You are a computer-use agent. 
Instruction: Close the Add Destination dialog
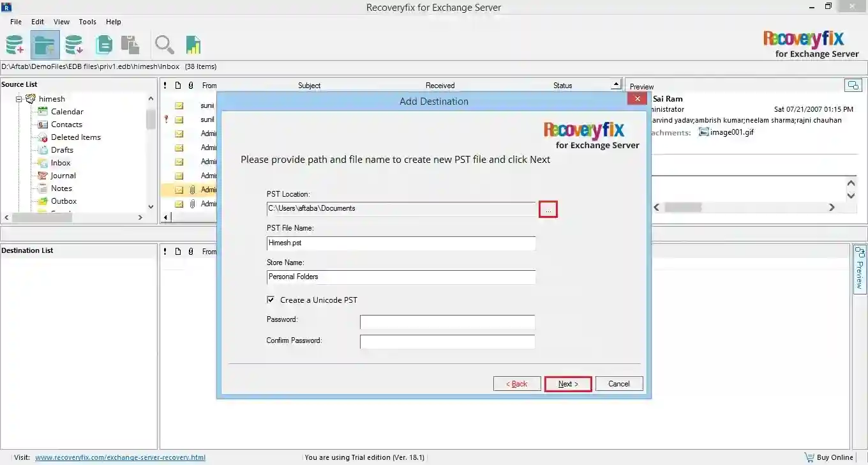point(637,99)
